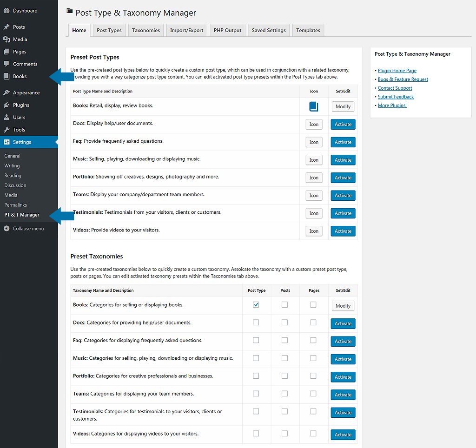
Task: Uncheck Post Type checkbox for Books taxonomy
Action: (256, 305)
